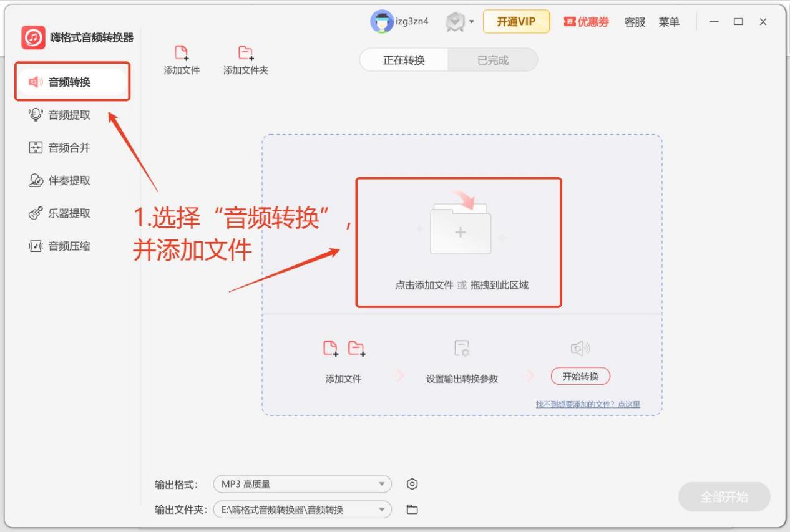Open 乐器提取 in the sidebar
The width and height of the screenshot is (790, 532).
tap(60, 213)
